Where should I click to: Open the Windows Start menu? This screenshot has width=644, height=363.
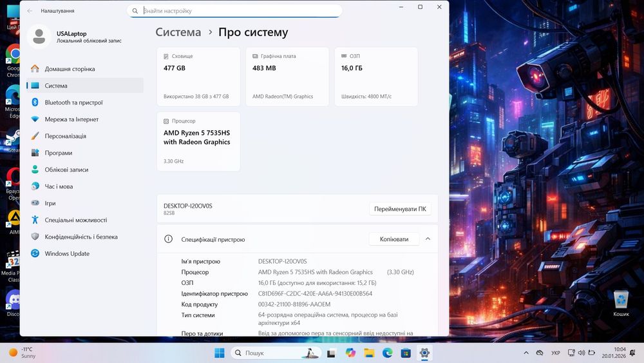pyautogui.click(x=220, y=353)
